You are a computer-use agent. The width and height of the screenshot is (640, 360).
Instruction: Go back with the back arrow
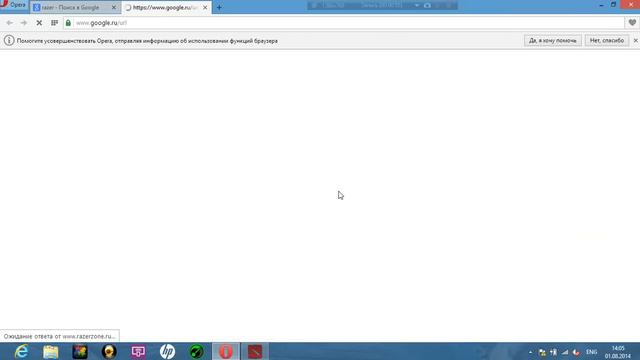pyautogui.click(x=9, y=23)
